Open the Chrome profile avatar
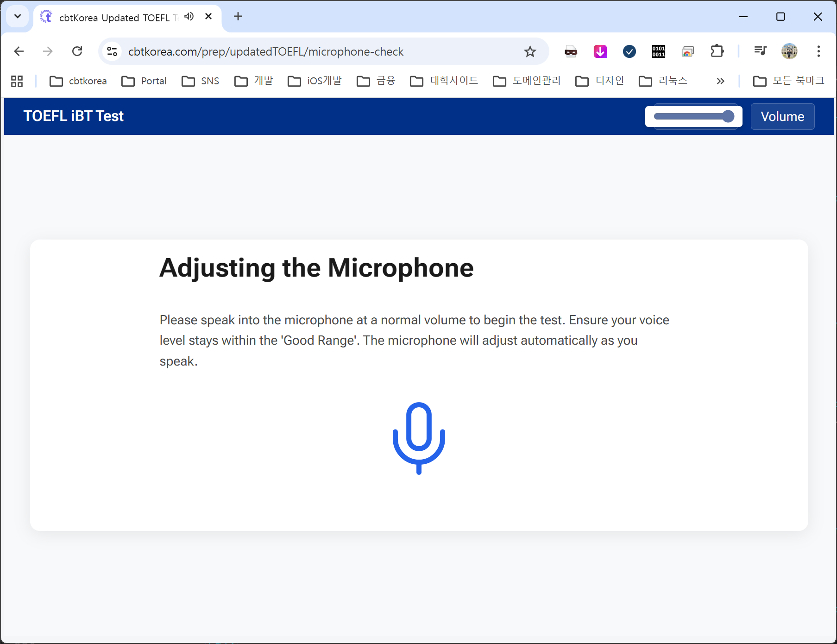Viewport: 837px width, 644px height. [789, 51]
